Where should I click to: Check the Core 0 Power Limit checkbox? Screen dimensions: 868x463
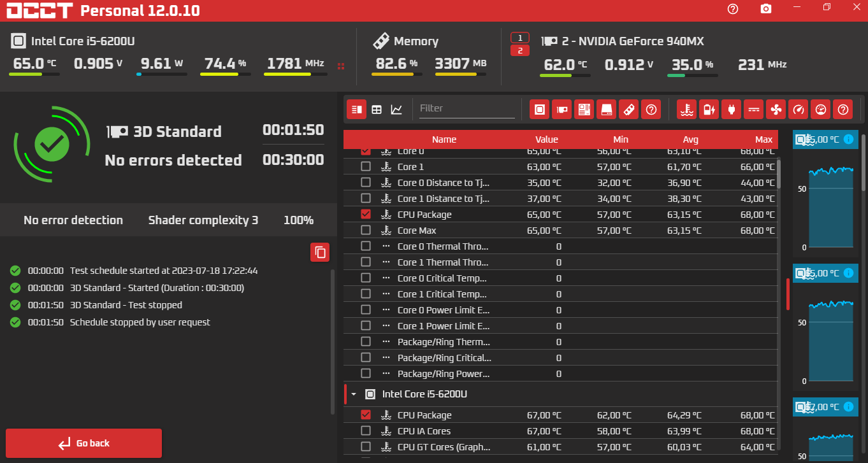pyautogui.click(x=366, y=310)
